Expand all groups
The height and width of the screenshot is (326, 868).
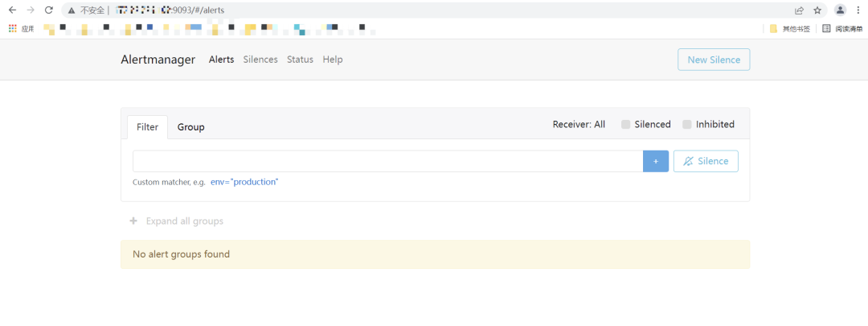pyautogui.click(x=185, y=221)
